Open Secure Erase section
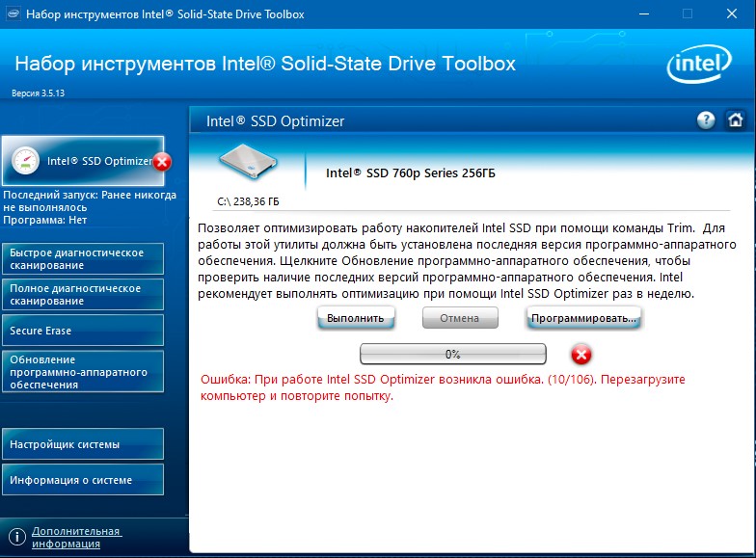 click(83, 330)
